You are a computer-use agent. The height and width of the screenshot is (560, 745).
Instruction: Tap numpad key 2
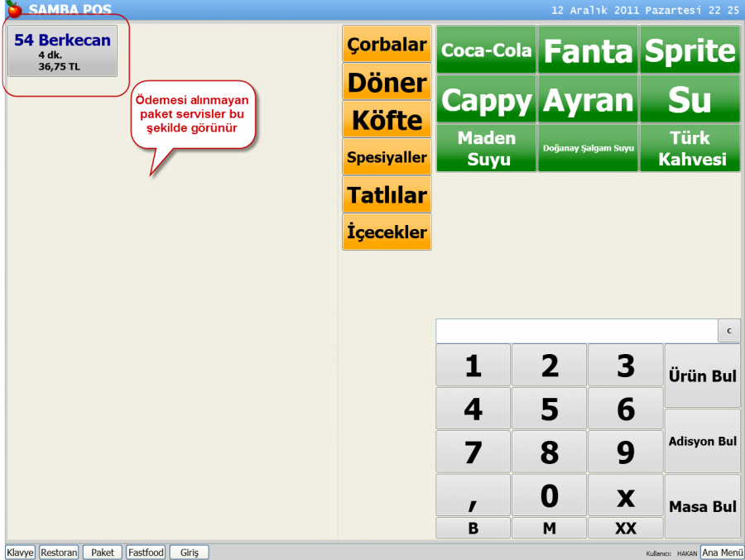pyautogui.click(x=550, y=366)
